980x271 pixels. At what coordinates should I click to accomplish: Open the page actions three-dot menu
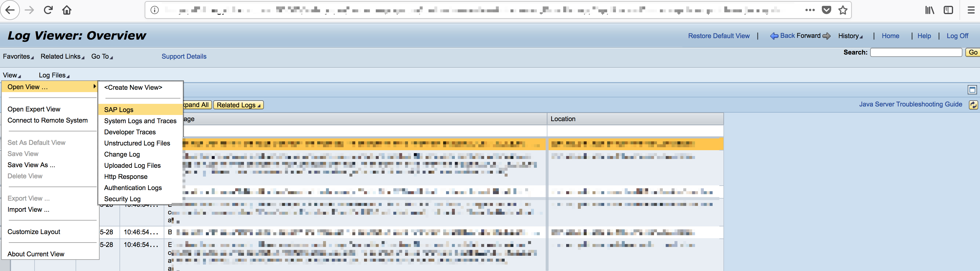[810, 10]
